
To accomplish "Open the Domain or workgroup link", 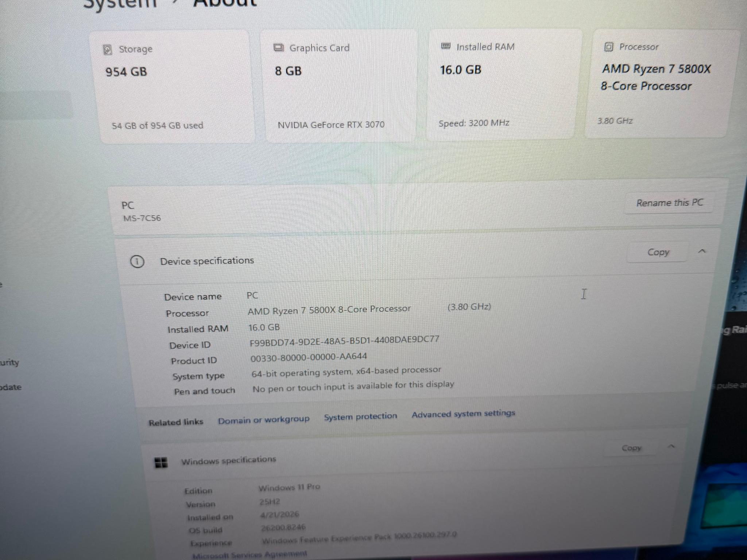I will click(264, 420).
